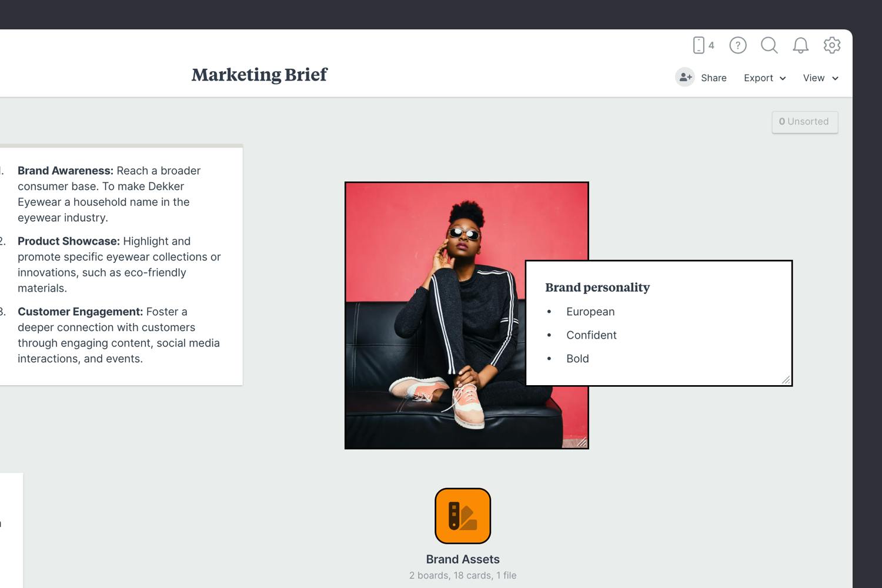Click the add-collaborator avatar icon beside Share
Screen dimensions: 882x588
point(685,77)
